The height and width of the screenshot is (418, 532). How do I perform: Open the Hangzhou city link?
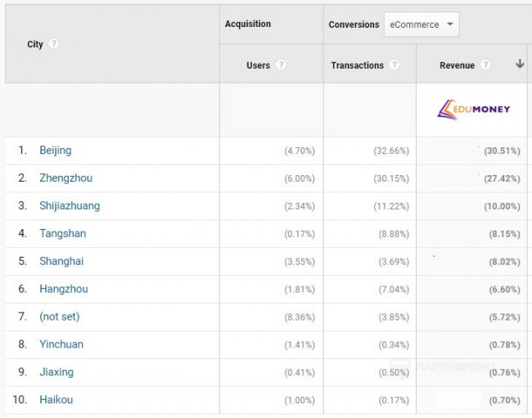coord(63,290)
